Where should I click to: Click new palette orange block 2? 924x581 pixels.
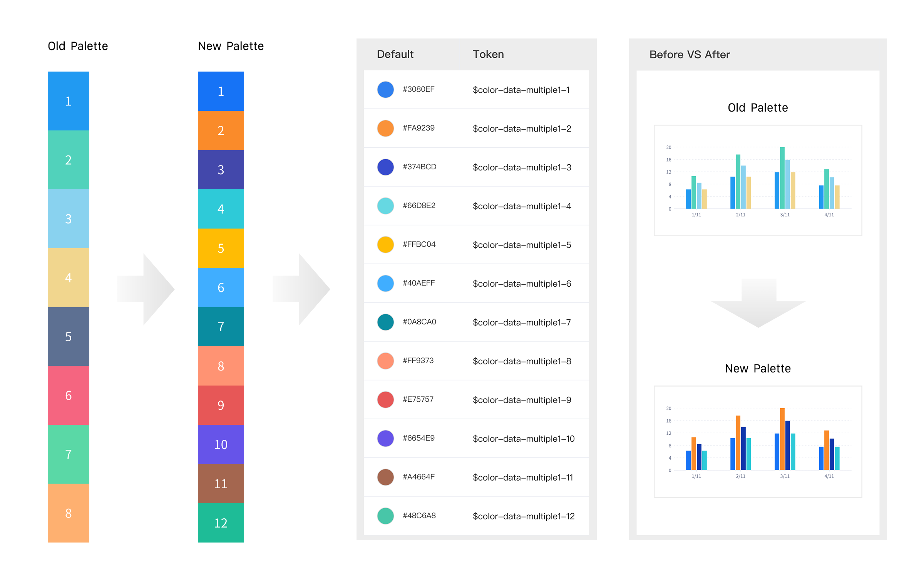coord(221,130)
